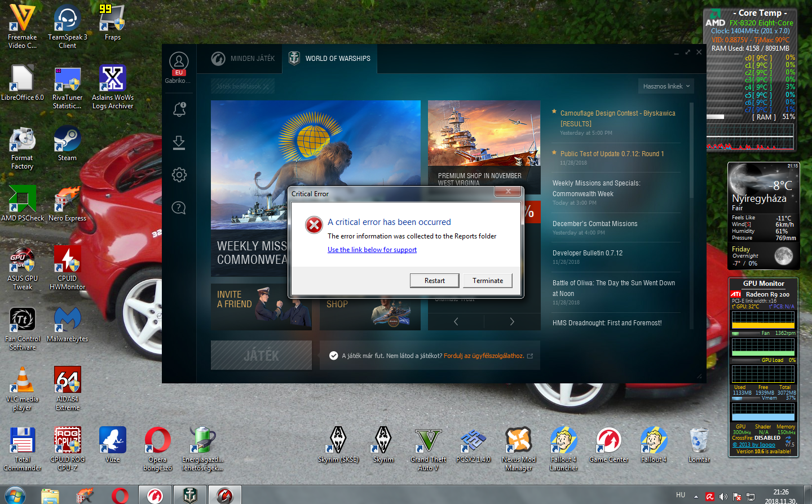Click Restart in the Critical Error dialog

435,281
